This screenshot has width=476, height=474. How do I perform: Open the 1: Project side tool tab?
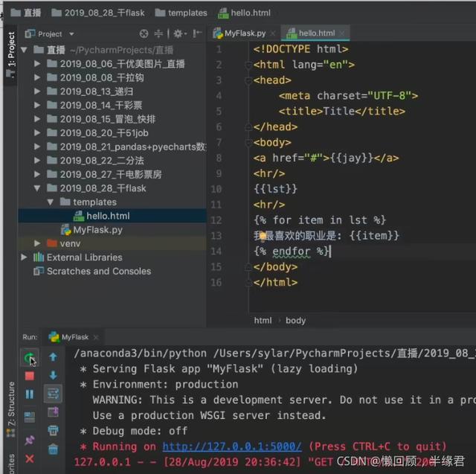[11, 54]
